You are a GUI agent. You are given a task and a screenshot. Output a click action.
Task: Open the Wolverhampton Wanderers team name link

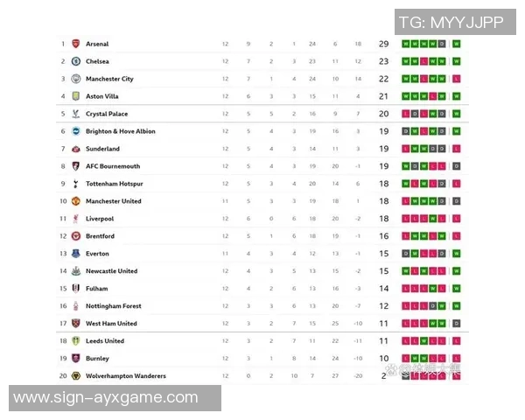pyautogui.click(x=126, y=376)
